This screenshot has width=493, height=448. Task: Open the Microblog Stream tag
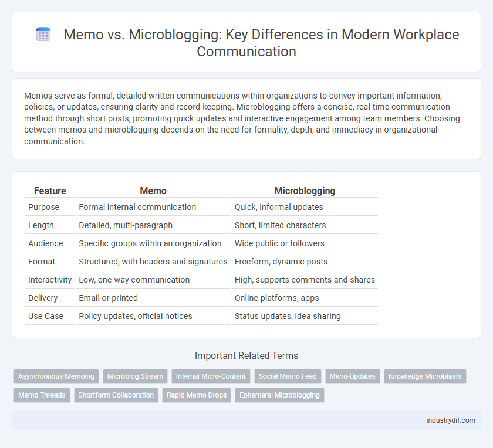[135, 376]
